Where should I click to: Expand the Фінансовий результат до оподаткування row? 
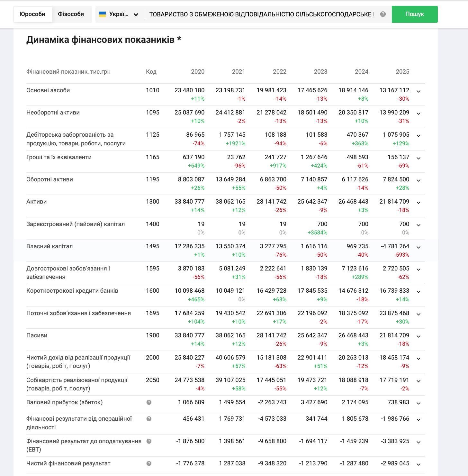(419, 442)
